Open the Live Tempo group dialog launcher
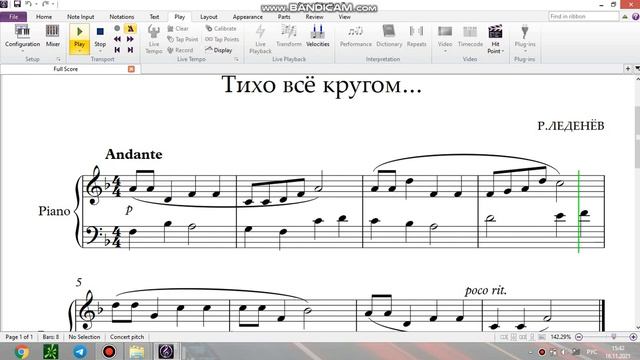The image size is (640, 360). (236, 60)
